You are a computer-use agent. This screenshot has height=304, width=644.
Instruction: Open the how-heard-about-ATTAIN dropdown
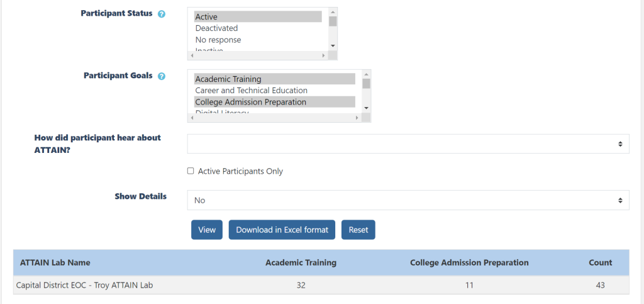408,144
